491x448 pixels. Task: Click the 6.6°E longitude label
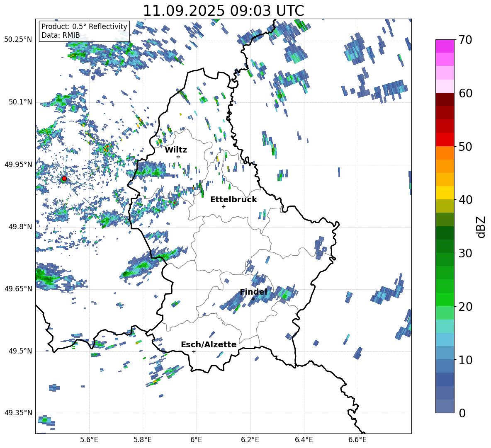point(357,440)
